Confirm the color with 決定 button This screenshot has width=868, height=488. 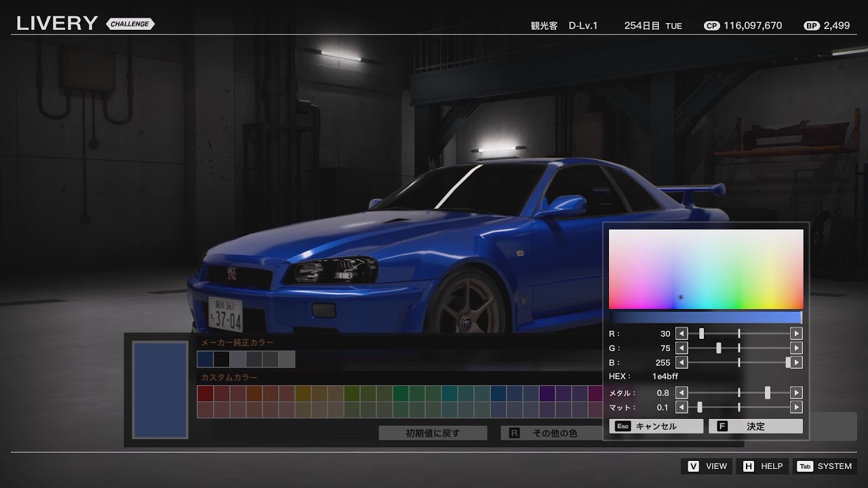click(x=755, y=426)
